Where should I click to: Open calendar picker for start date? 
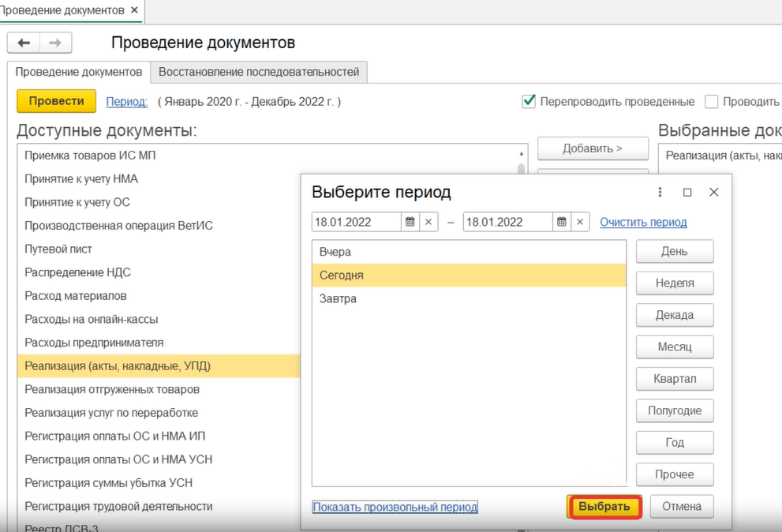[x=410, y=223]
